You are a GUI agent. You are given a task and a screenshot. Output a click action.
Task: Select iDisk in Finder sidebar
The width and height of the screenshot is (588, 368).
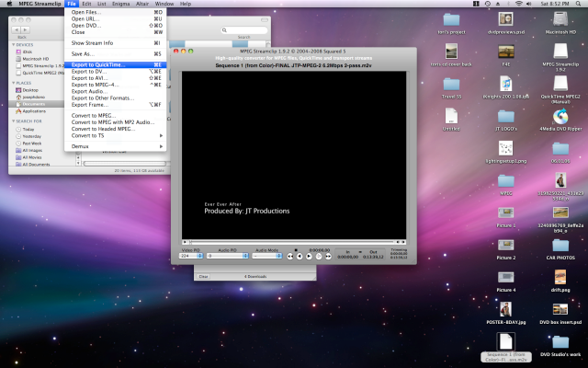[x=28, y=52]
